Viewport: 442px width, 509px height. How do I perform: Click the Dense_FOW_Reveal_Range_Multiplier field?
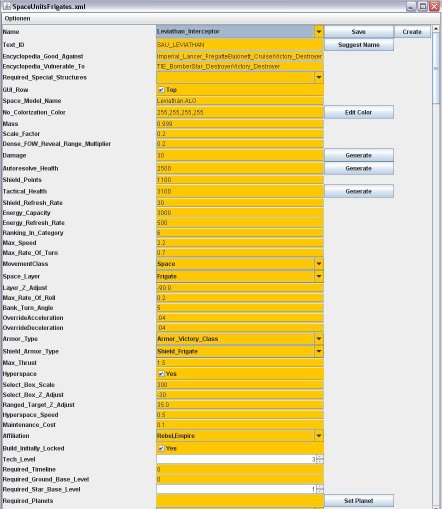[x=240, y=144]
